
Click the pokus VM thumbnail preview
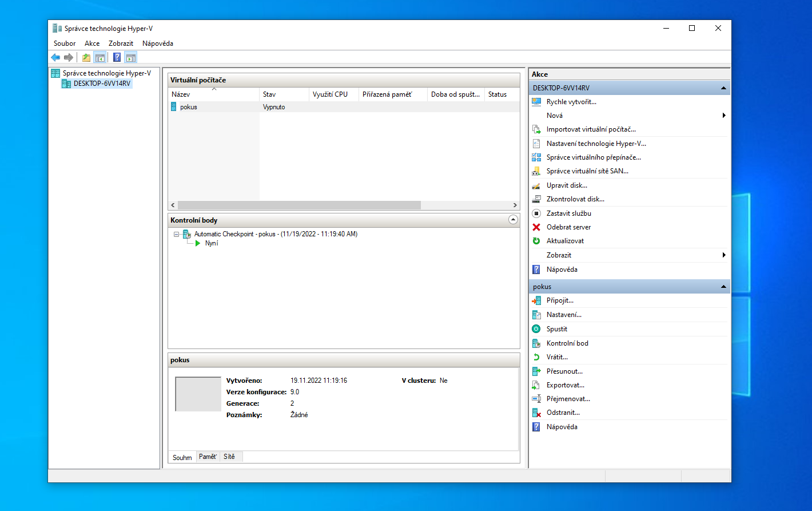point(198,394)
